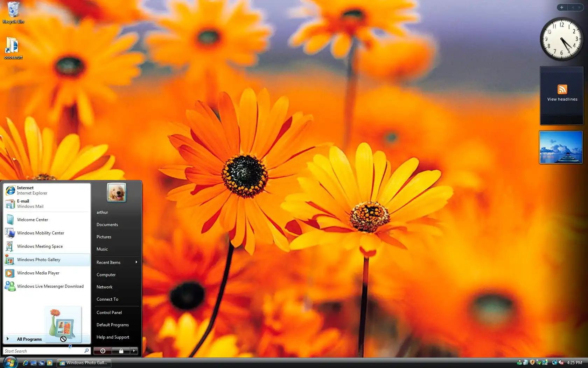Click the sidebar add gadgets plus button

[x=562, y=7]
